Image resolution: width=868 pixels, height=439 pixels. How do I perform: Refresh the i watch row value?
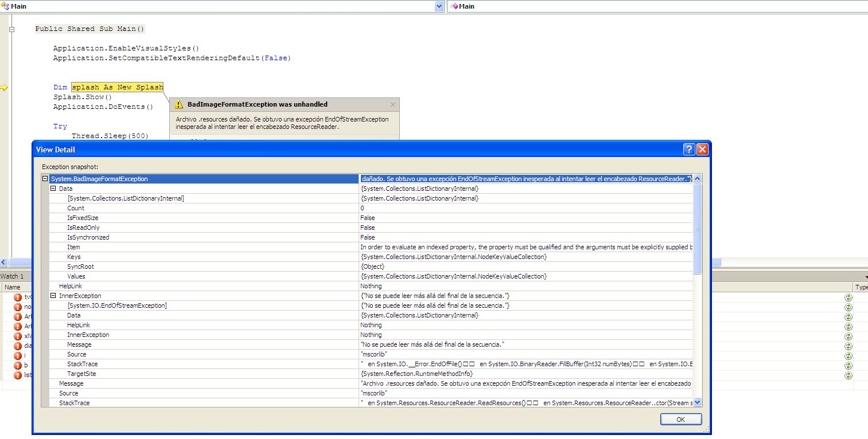click(x=848, y=356)
